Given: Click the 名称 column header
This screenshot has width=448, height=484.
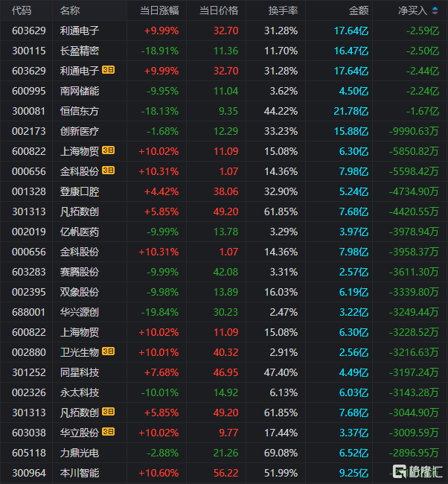Looking at the screenshot, I should point(70,11).
